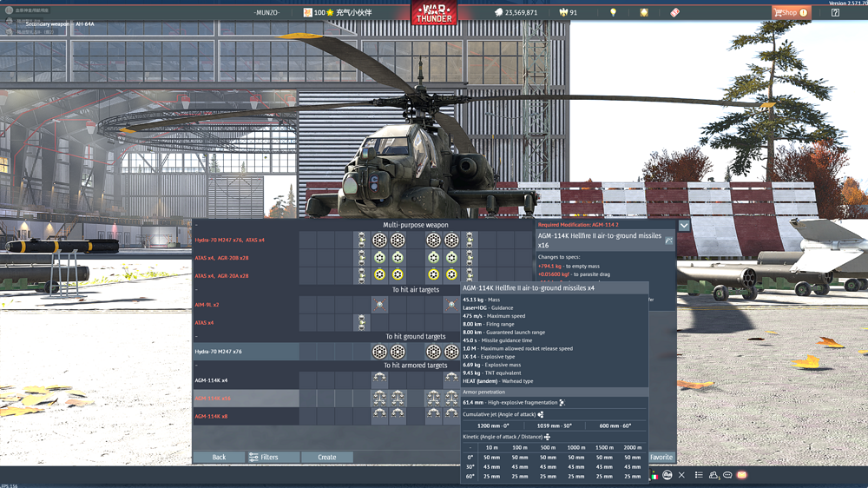Open the list icon in bottom bar
This screenshot has width=868, height=488.
(699, 475)
